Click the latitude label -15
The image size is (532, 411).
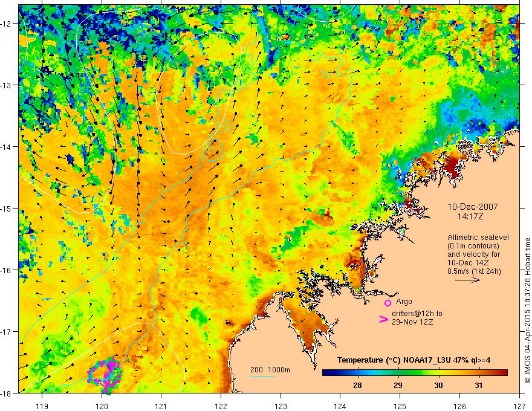(x=6, y=208)
